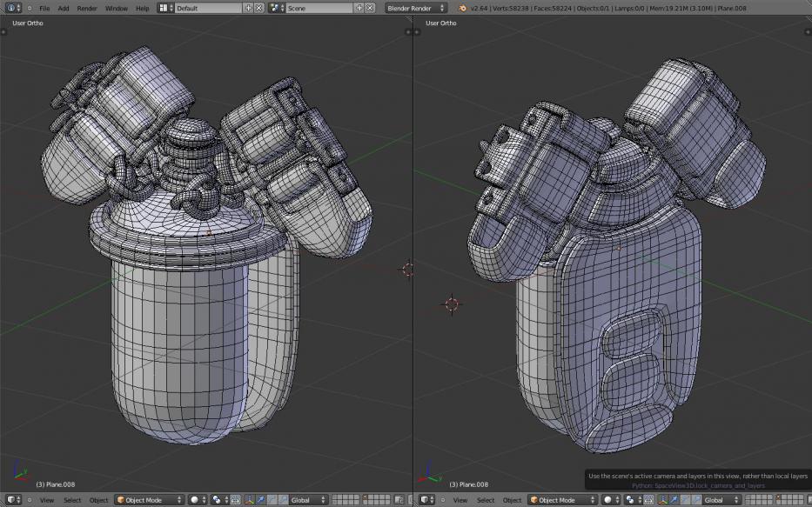Screen dimensions: 812x507
Task: Toggle 3D manipulator widget in left viewport header
Action: point(249,500)
